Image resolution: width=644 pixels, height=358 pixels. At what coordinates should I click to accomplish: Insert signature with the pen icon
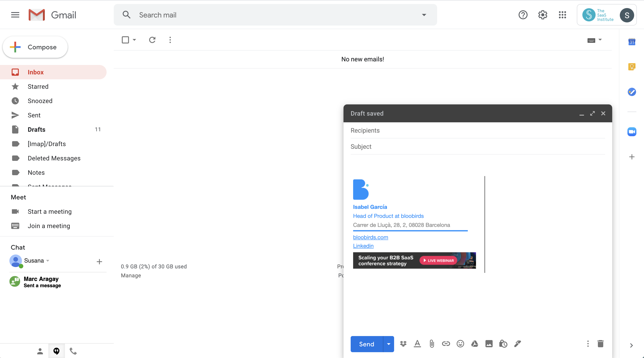(517, 344)
